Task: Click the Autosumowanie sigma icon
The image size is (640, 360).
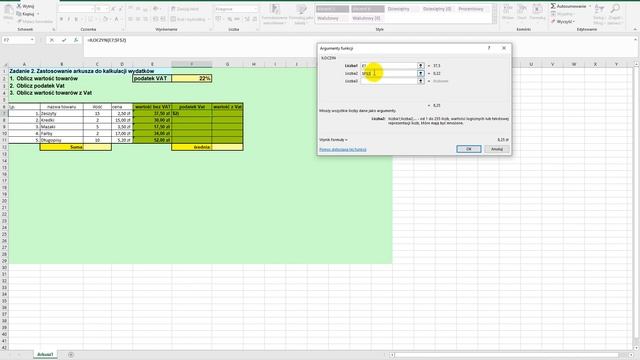Action: pyautogui.click(x=553, y=6)
